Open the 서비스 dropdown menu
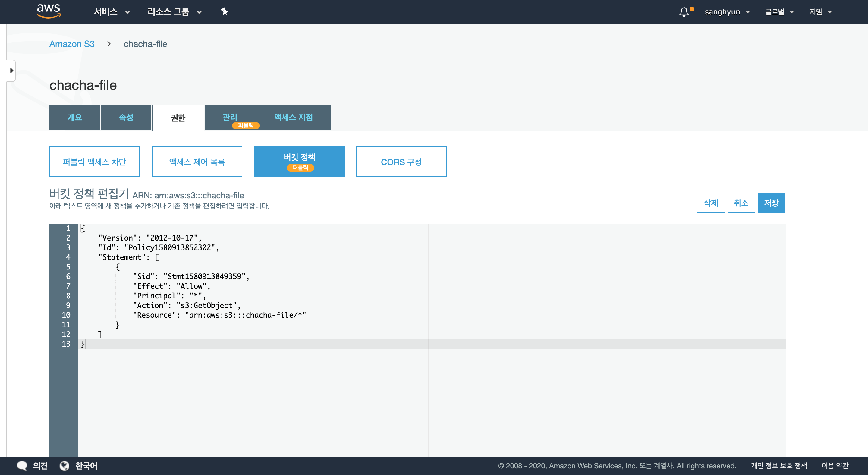This screenshot has width=868, height=475. point(112,12)
